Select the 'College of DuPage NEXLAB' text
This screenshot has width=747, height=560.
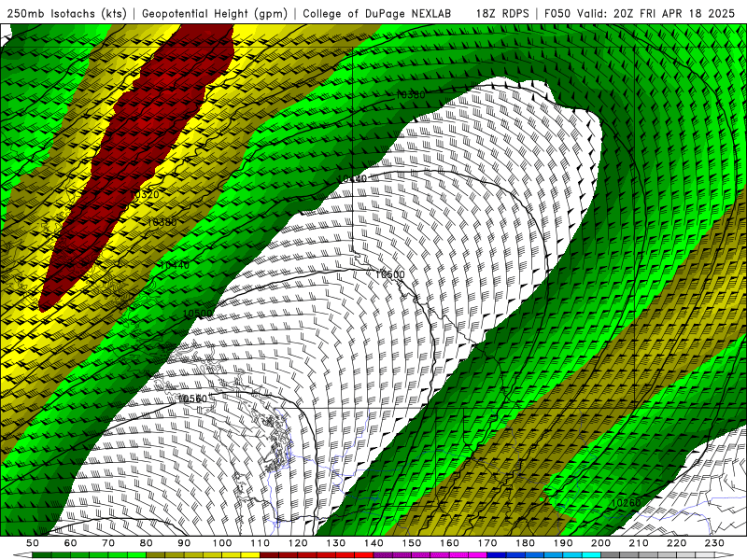click(x=376, y=13)
